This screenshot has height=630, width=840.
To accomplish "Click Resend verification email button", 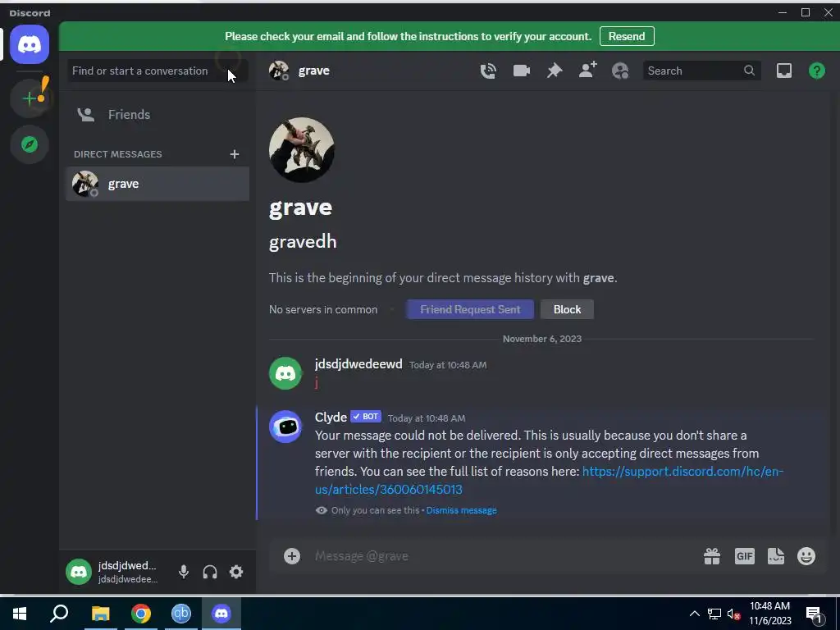I will [x=627, y=36].
